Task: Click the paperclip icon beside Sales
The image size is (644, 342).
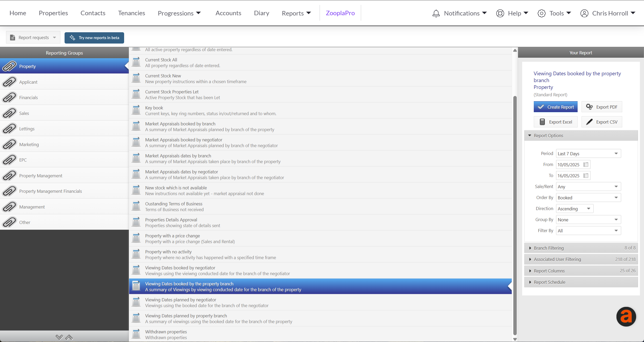Action: tap(9, 113)
